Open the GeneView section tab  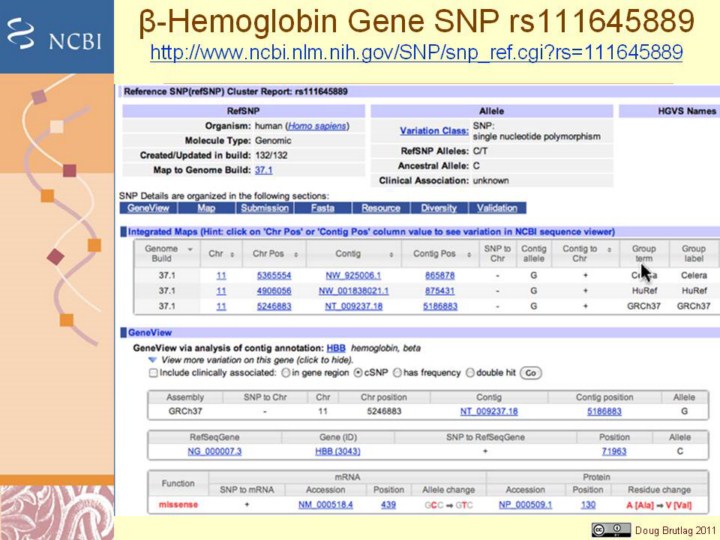point(147,208)
